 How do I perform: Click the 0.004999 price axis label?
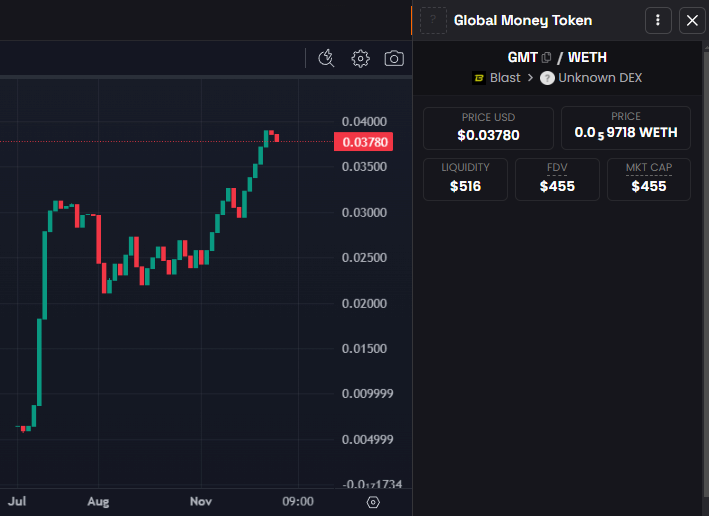pyautogui.click(x=368, y=440)
